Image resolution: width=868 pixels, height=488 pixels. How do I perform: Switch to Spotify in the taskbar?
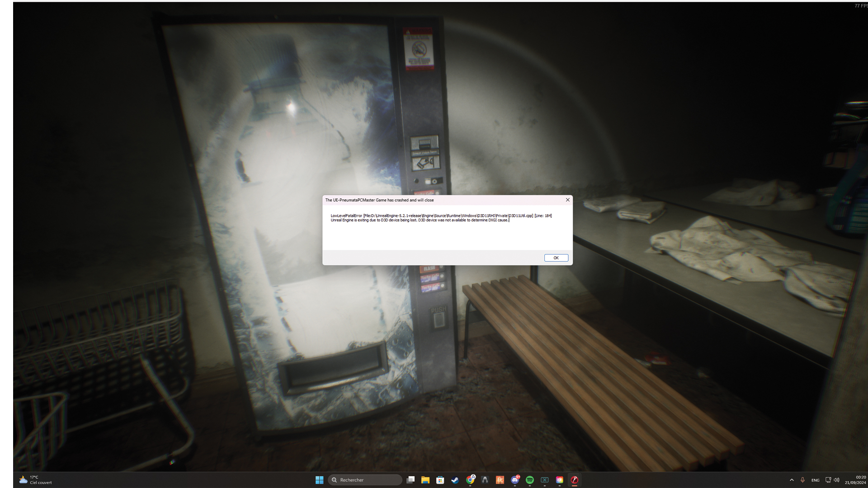(x=530, y=480)
